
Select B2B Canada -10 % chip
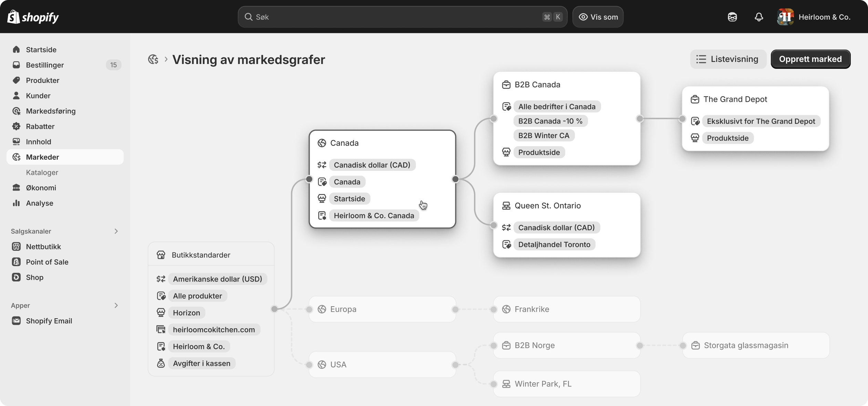[x=550, y=121]
